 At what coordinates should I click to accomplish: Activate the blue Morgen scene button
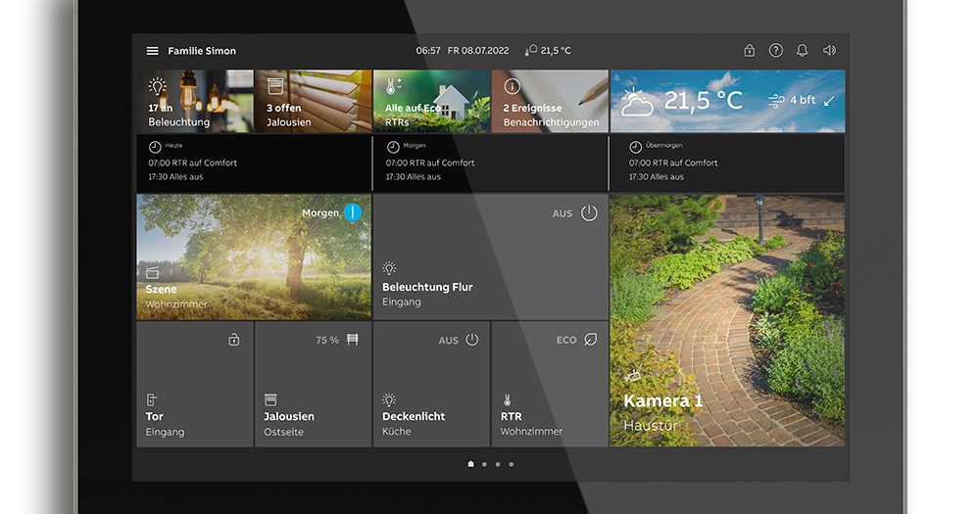coord(353,212)
